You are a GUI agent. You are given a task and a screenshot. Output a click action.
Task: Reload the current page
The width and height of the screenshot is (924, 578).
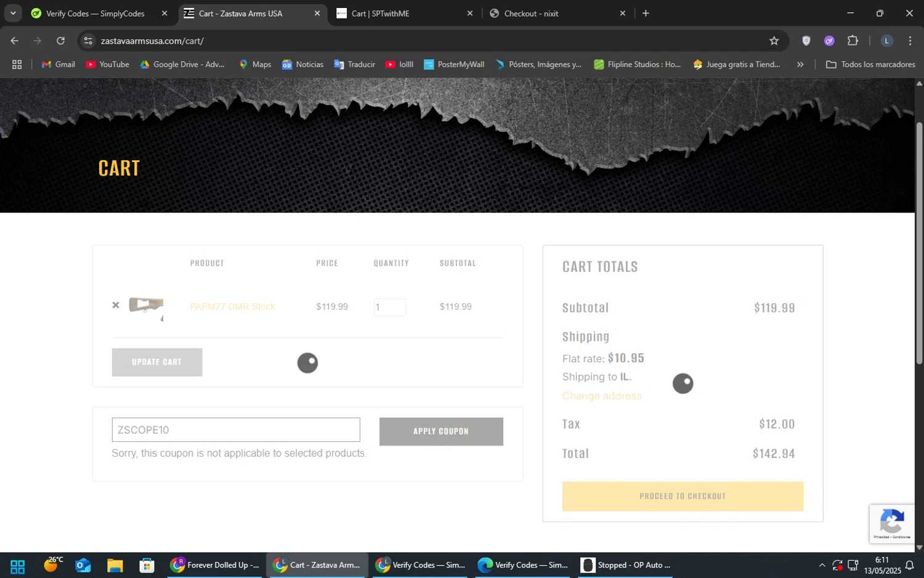coord(60,41)
